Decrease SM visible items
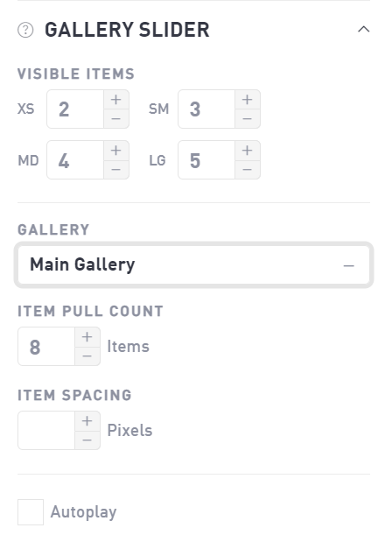Screen dimensions: 392x542 tap(248, 118)
